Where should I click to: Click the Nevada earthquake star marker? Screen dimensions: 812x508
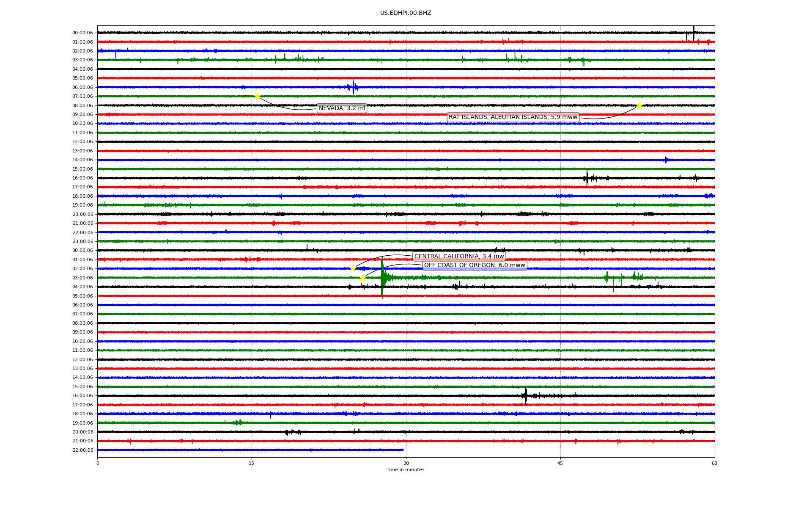tap(257, 97)
